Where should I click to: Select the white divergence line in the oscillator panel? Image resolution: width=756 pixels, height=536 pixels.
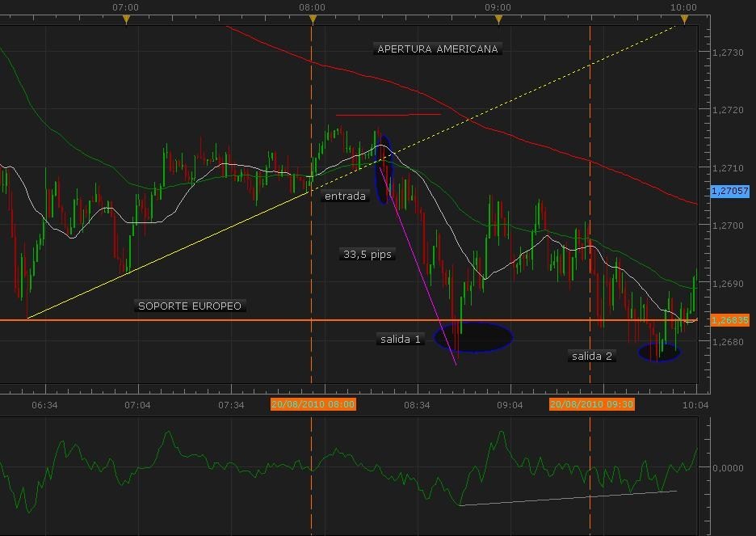click(x=569, y=498)
